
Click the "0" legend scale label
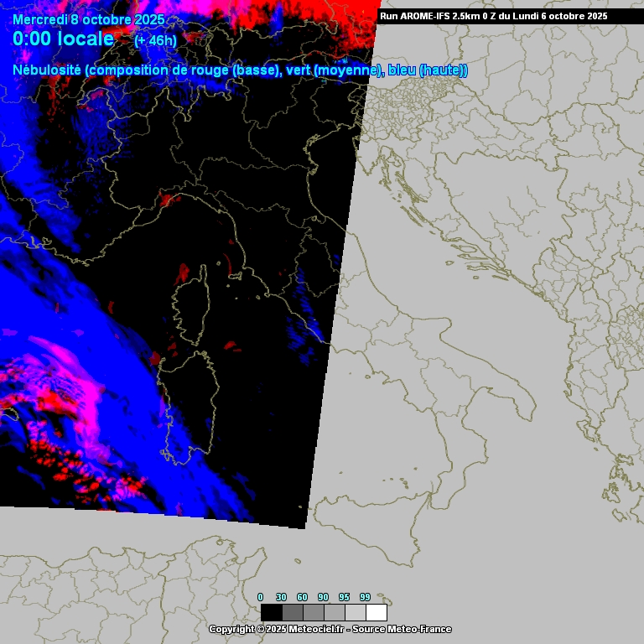coord(260,597)
